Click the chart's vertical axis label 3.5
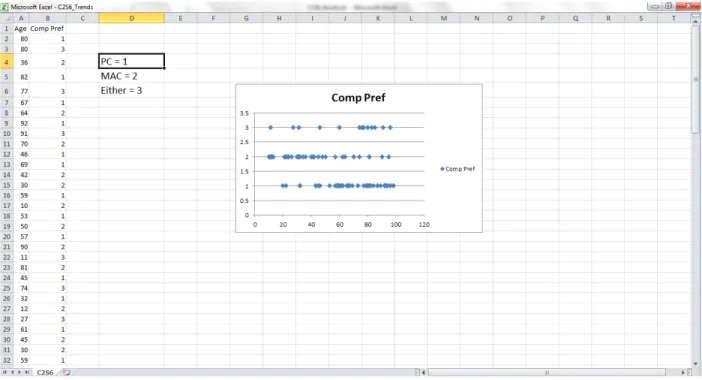Image resolution: width=702 pixels, height=380 pixels. click(244, 113)
